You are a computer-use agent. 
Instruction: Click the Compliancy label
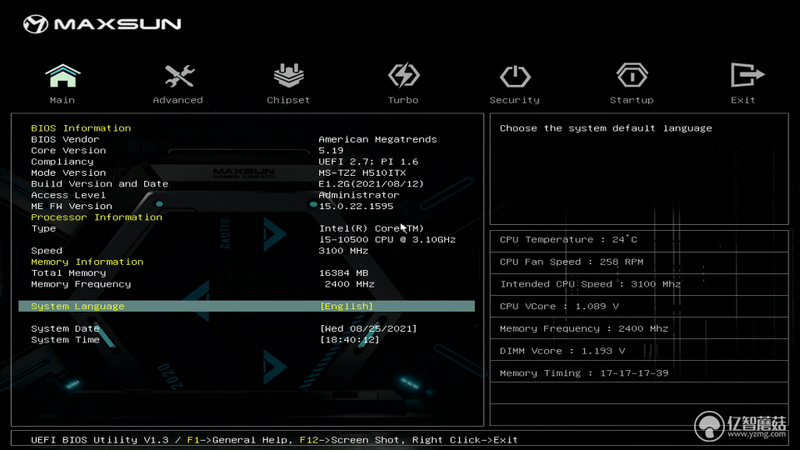62,162
